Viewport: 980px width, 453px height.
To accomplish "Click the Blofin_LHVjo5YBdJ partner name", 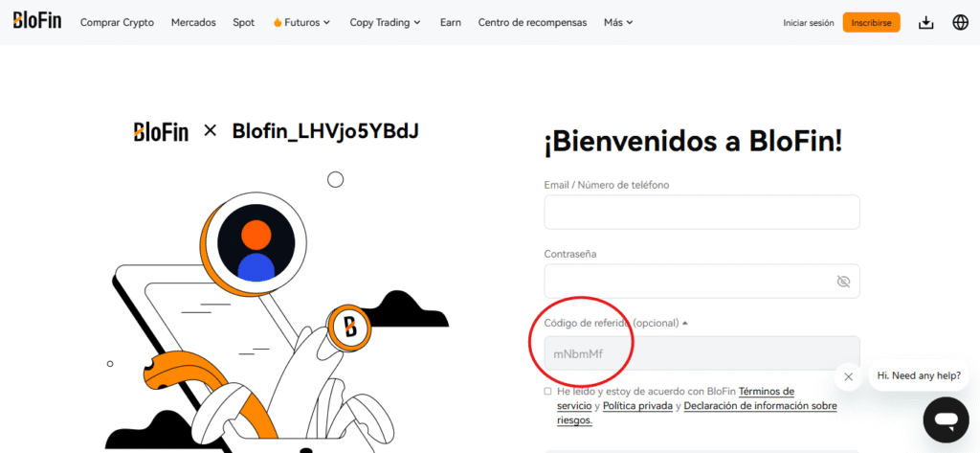I will click(325, 131).
